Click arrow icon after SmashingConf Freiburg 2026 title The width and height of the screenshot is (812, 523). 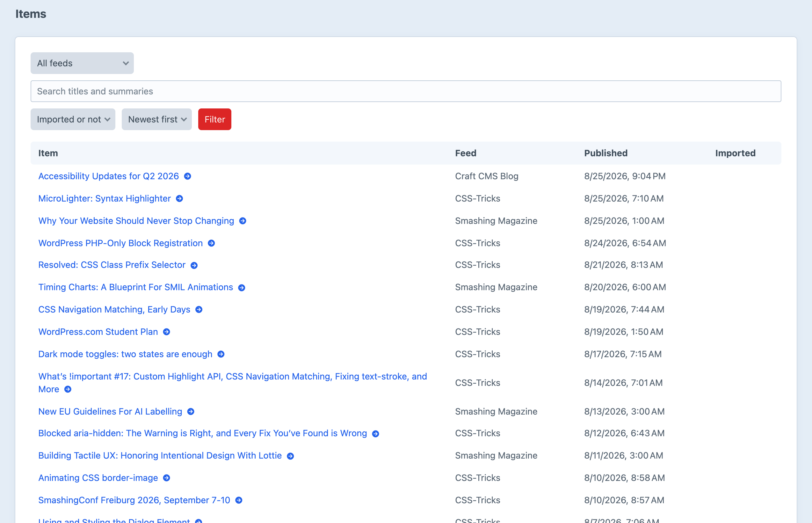pos(239,501)
